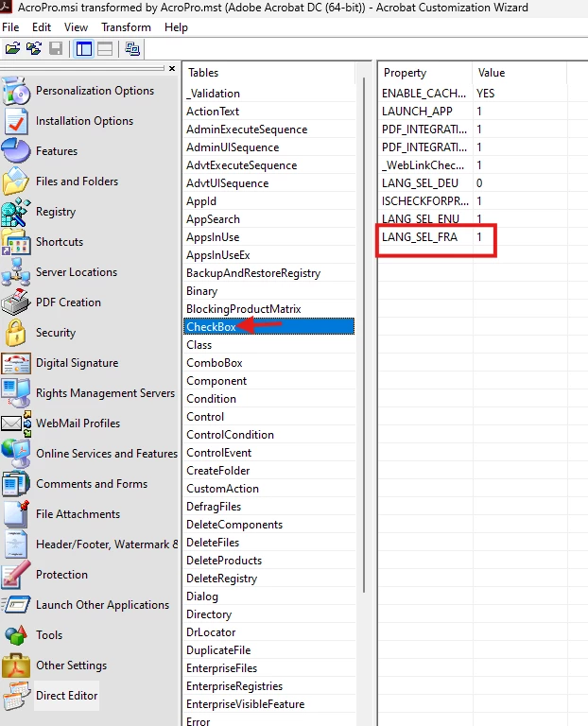
Task: Open Personalization Options icon
Action: (x=16, y=91)
